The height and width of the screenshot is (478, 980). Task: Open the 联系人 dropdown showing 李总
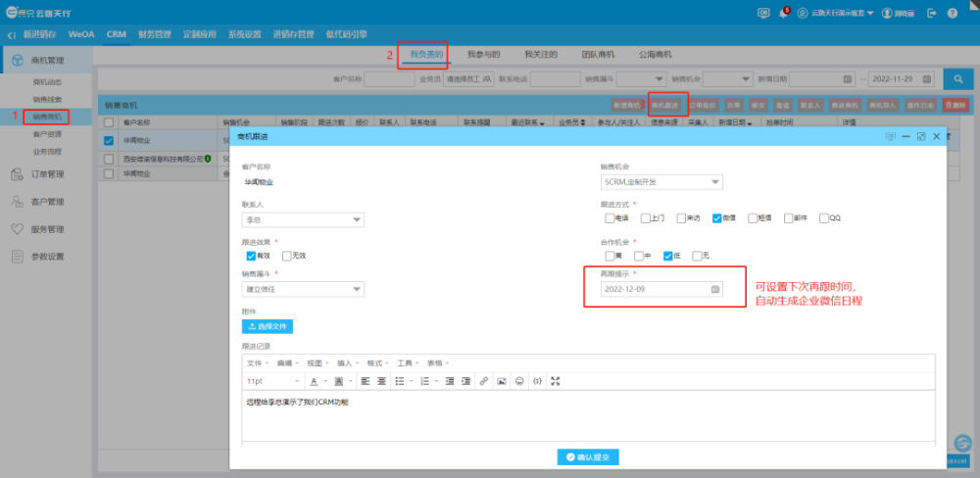click(303, 220)
